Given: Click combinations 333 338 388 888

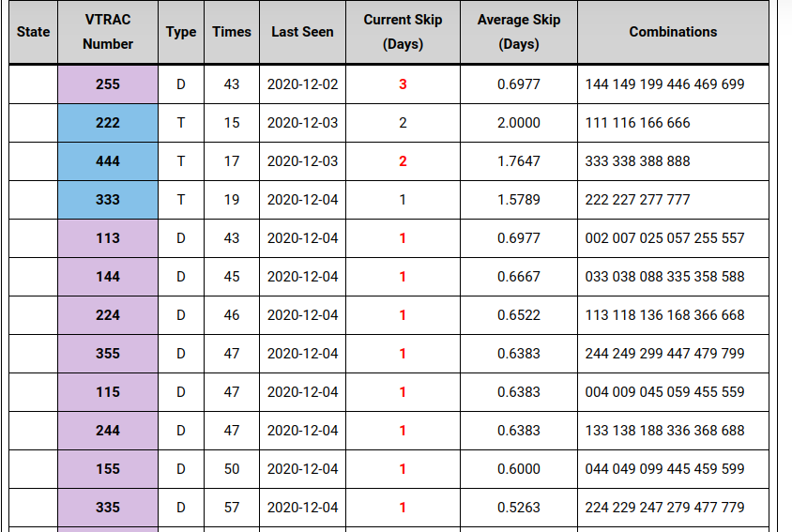Looking at the screenshot, I should pos(637,161).
